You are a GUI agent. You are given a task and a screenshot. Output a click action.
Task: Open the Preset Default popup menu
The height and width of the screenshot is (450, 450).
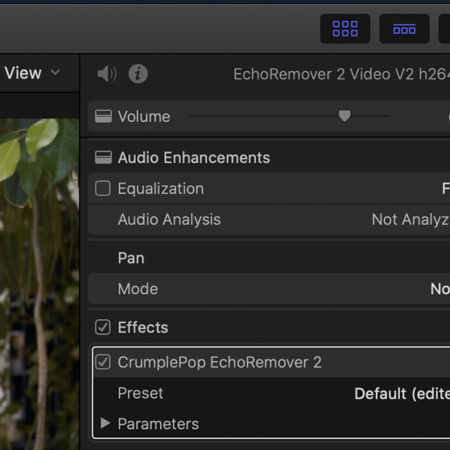click(402, 394)
